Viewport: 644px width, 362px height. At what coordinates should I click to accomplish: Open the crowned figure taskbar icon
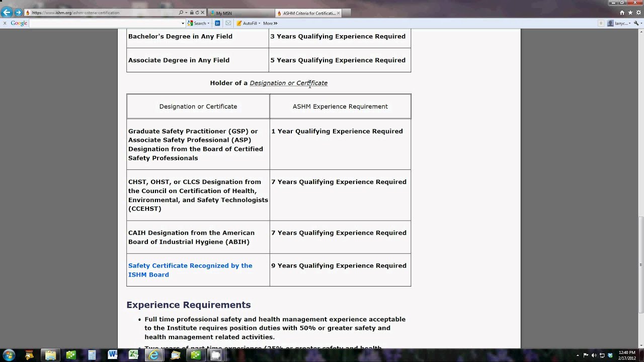click(x=30, y=355)
